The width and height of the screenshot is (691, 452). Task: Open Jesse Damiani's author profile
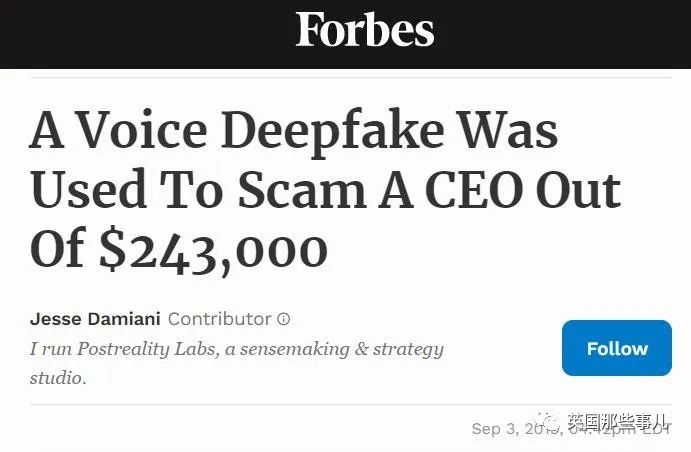coord(95,319)
